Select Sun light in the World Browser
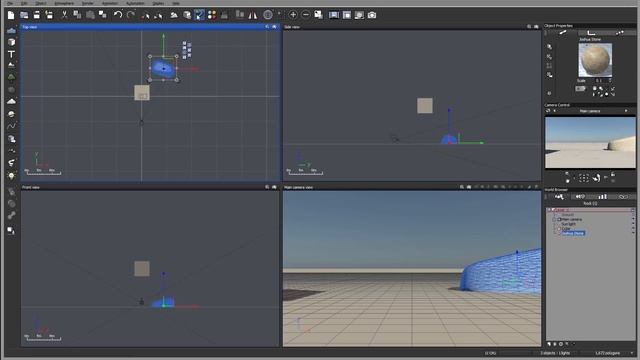The width and height of the screenshot is (640, 360). 568,224
